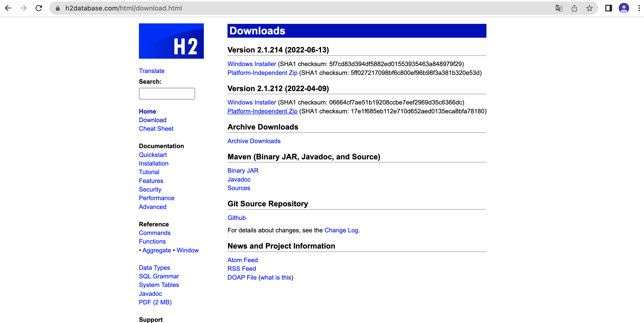Open Cheat Sheet in sidebar navigation
The image size is (644, 323).
point(156,129)
